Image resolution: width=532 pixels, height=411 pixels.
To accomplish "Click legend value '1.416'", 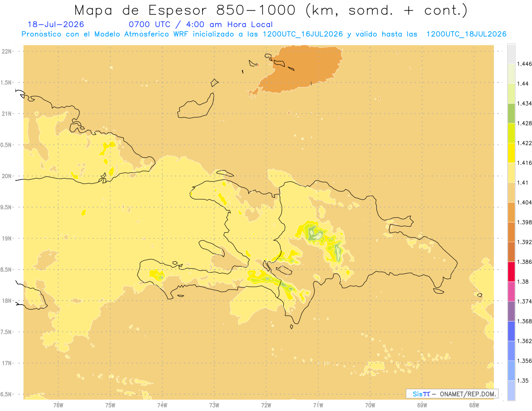I will [x=524, y=163].
